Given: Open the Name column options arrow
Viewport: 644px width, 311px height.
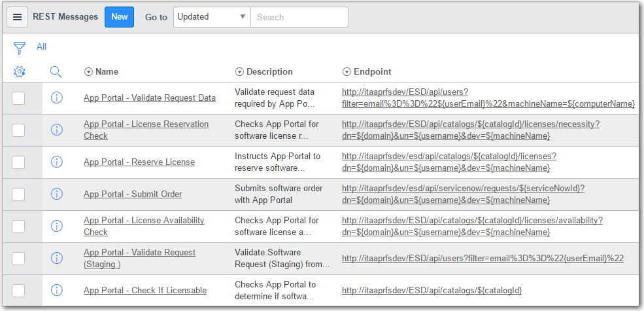Looking at the screenshot, I should click(x=88, y=72).
